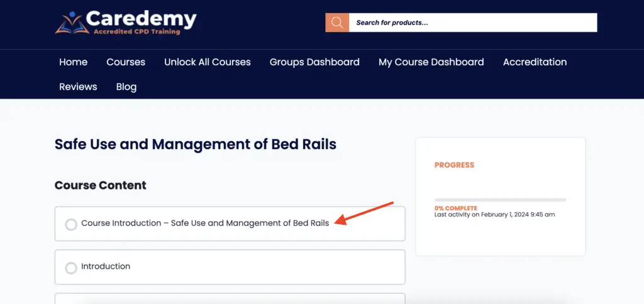
Task: Click the 0% COMPLETE progress label
Action: pos(456,208)
